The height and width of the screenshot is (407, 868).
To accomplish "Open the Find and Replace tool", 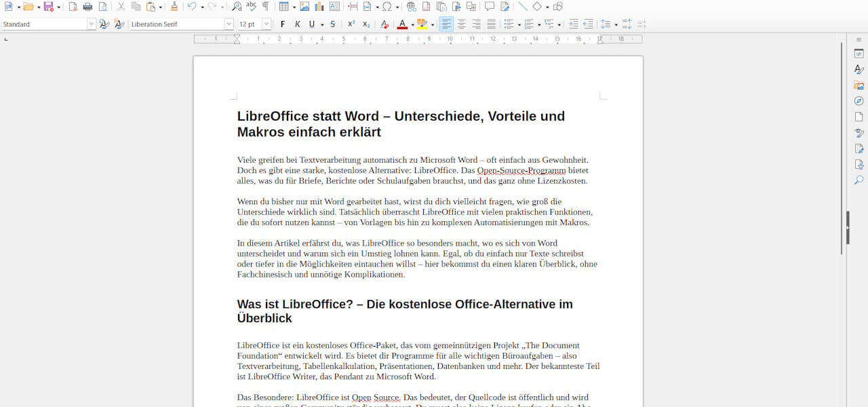I will point(237,7).
